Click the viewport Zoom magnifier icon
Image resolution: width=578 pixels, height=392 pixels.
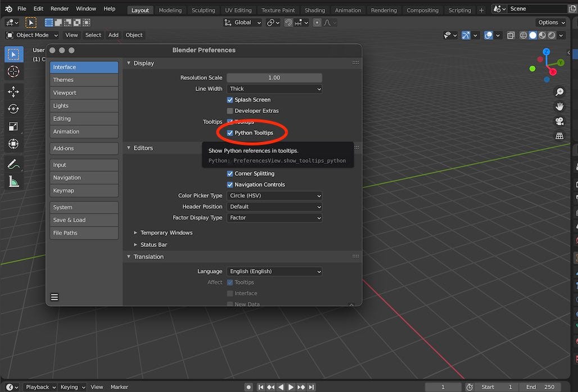click(x=559, y=92)
